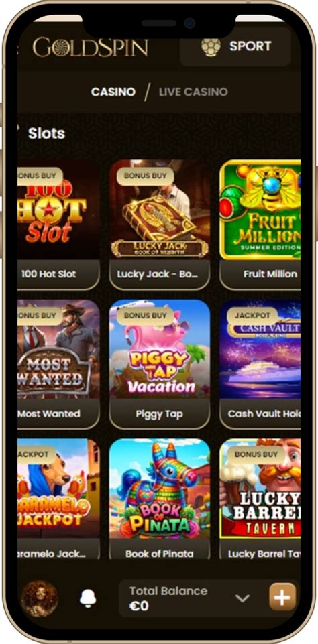Open the user avatar profile picture
This screenshot has width=318, height=644.
coord(39,598)
